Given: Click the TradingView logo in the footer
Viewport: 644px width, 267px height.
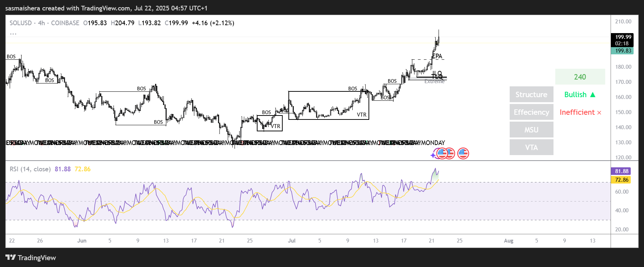Looking at the screenshot, I should [x=31, y=258].
